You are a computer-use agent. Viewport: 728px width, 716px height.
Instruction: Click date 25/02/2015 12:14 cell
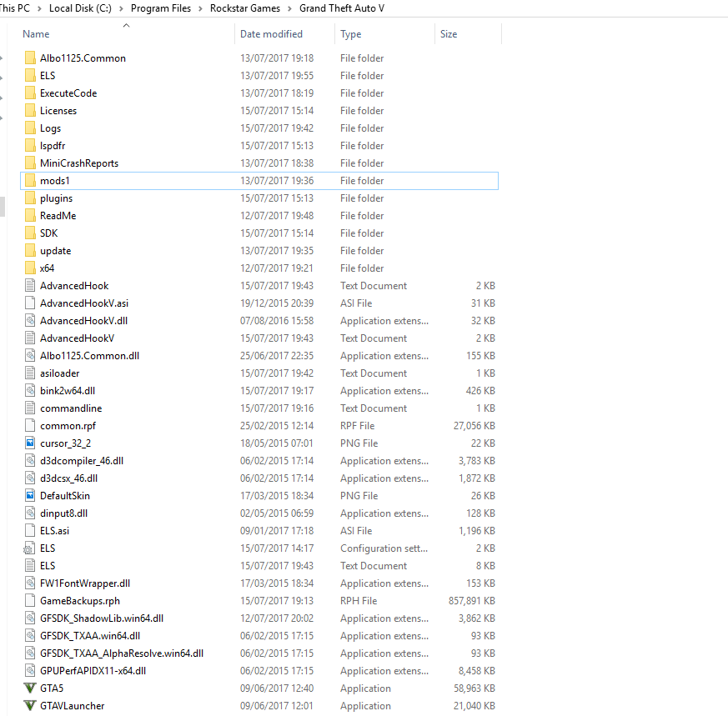pyautogui.click(x=277, y=426)
